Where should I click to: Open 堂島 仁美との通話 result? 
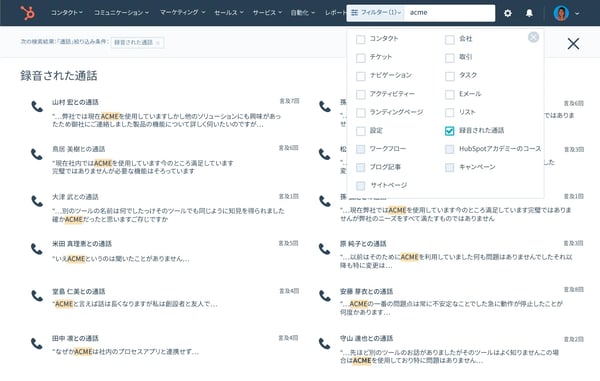click(78, 291)
